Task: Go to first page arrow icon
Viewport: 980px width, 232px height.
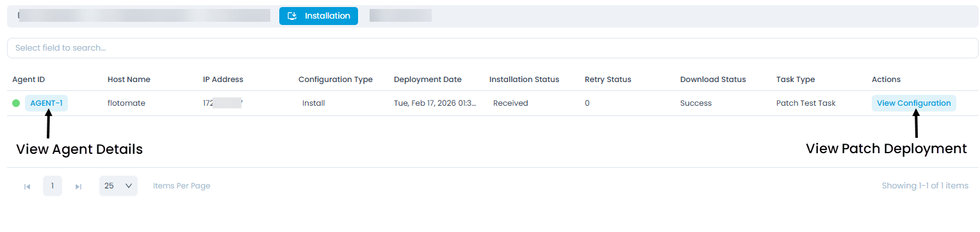Action: (x=27, y=186)
